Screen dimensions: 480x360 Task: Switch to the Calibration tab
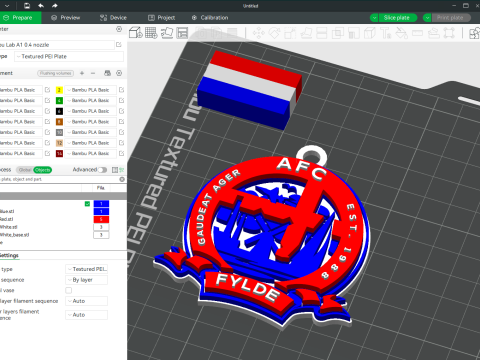tap(210, 18)
